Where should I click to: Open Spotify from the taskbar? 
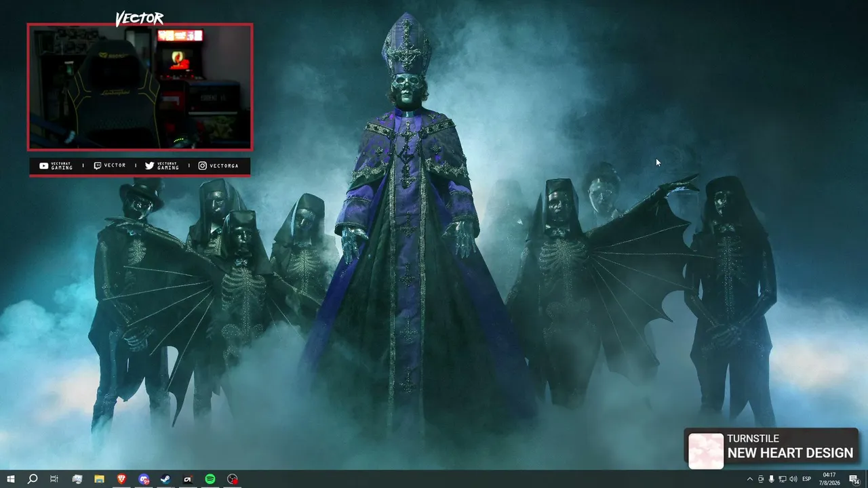pyautogui.click(x=210, y=479)
